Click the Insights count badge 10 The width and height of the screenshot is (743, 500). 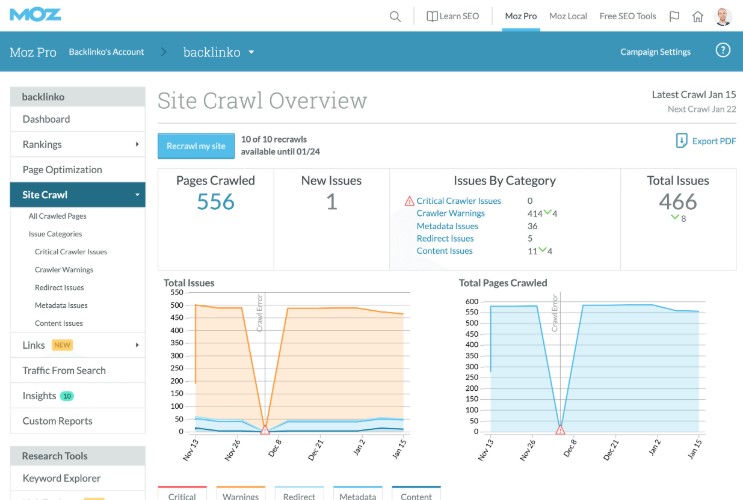pos(67,396)
